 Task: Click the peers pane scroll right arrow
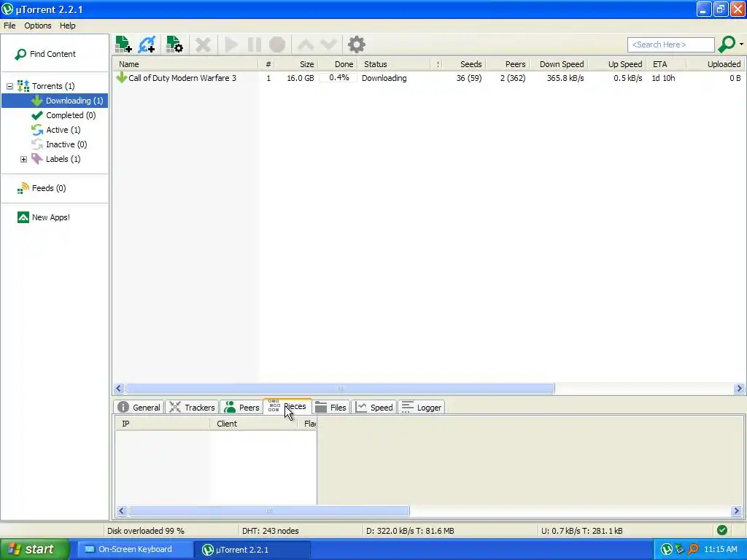pyautogui.click(x=736, y=511)
